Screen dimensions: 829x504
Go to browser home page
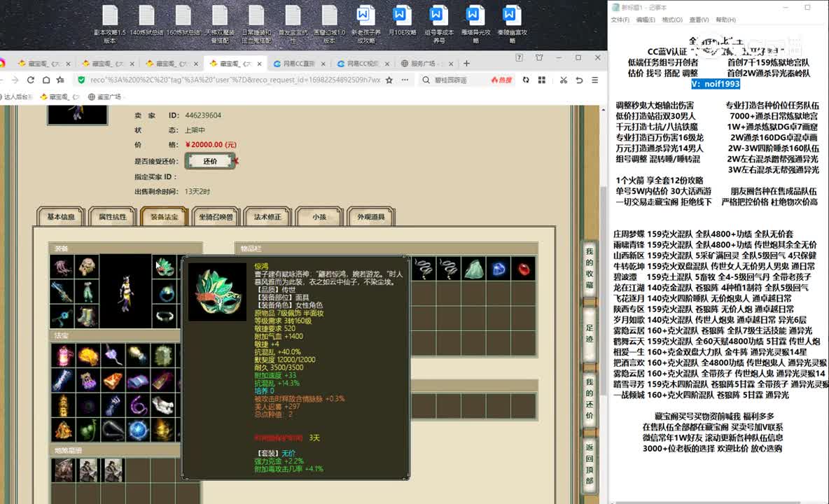coord(46,80)
